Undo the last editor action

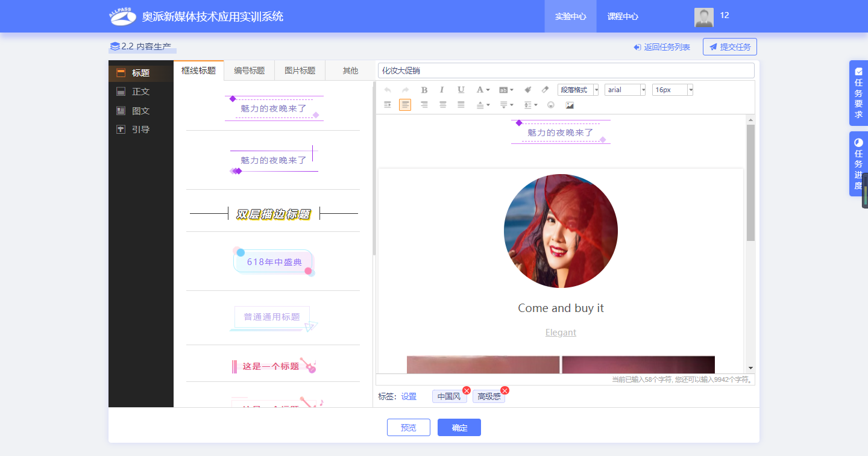[x=388, y=90]
